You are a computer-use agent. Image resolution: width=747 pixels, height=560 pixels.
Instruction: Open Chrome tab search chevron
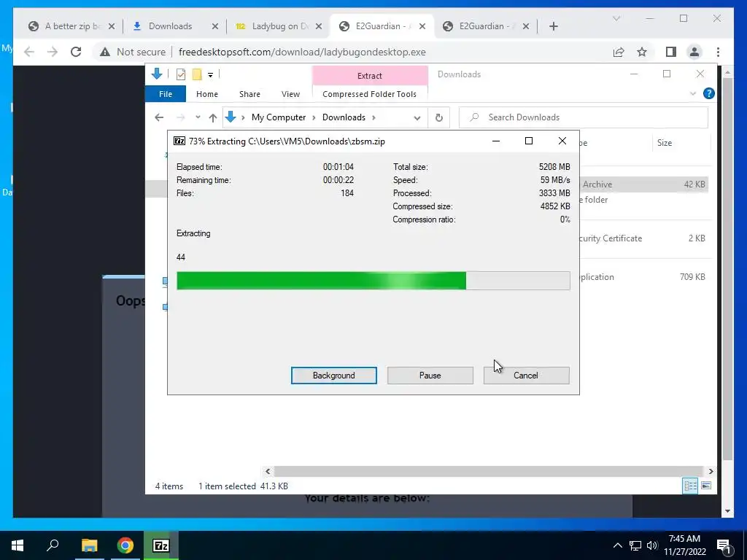point(616,18)
